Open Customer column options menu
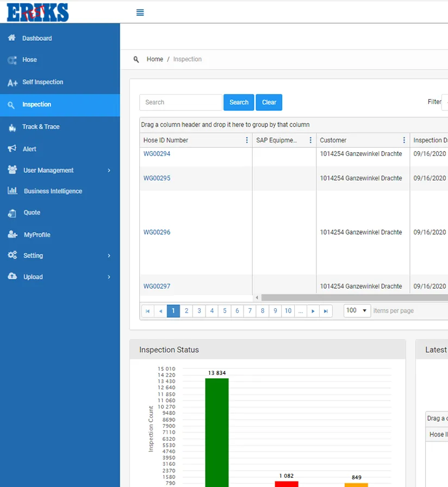 click(403, 140)
